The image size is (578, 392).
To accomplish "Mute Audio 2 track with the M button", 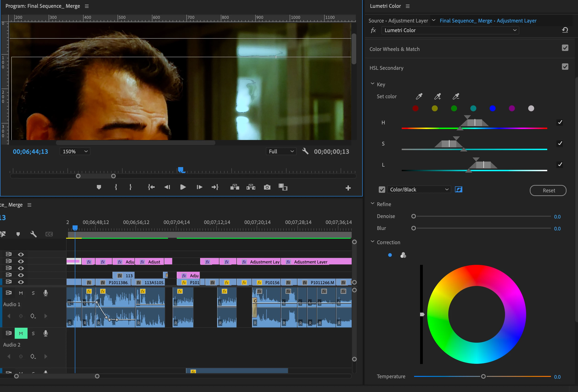I will tap(21, 333).
